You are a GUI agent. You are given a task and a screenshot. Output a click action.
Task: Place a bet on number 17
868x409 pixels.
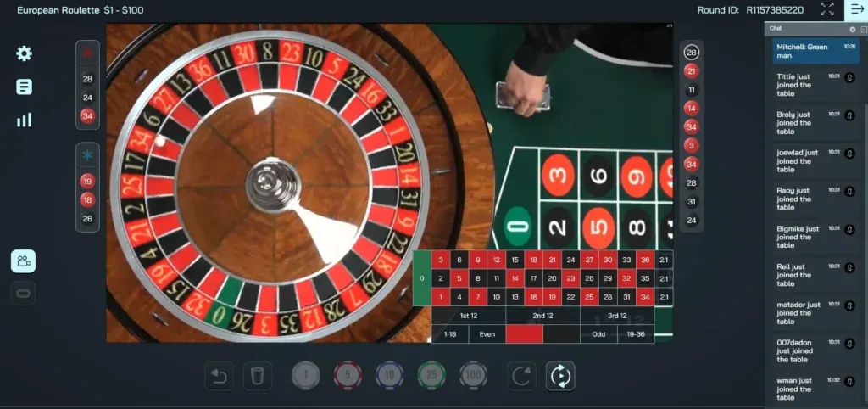534,279
